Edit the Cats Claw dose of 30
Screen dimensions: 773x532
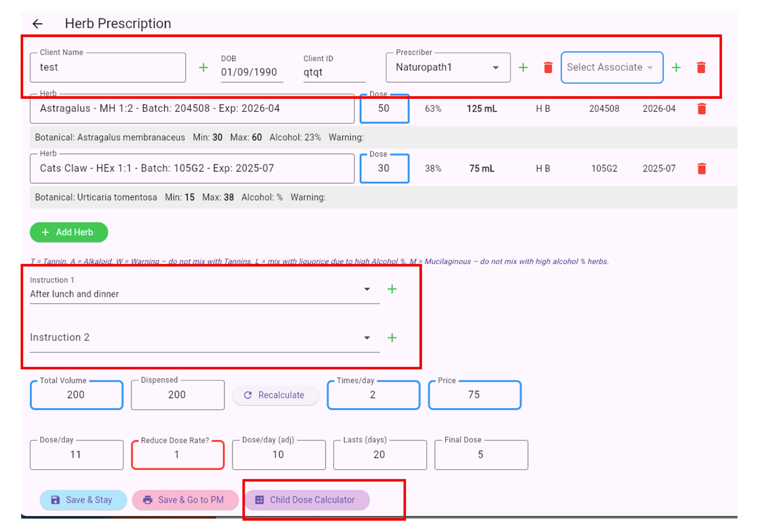(x=384, y=168)
